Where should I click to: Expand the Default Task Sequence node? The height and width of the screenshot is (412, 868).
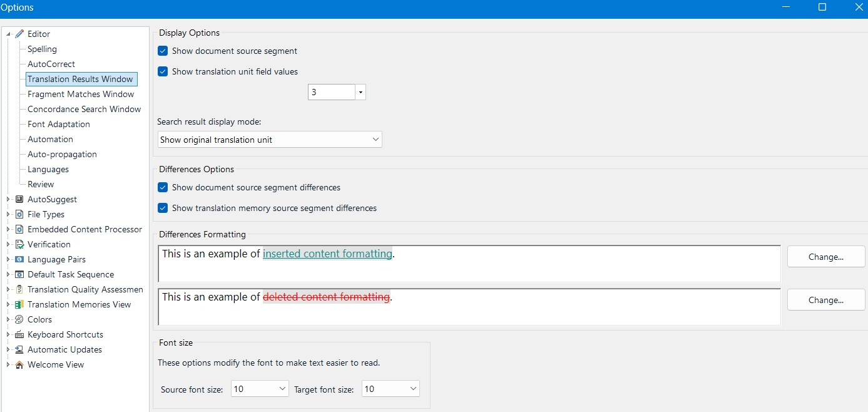coord(9,274)
